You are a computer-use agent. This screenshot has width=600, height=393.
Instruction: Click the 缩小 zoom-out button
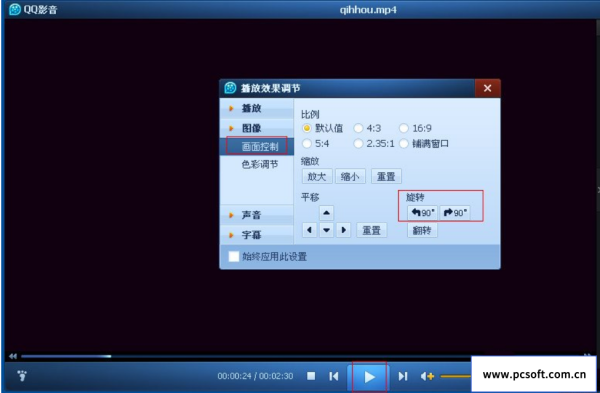pos(350,176)
